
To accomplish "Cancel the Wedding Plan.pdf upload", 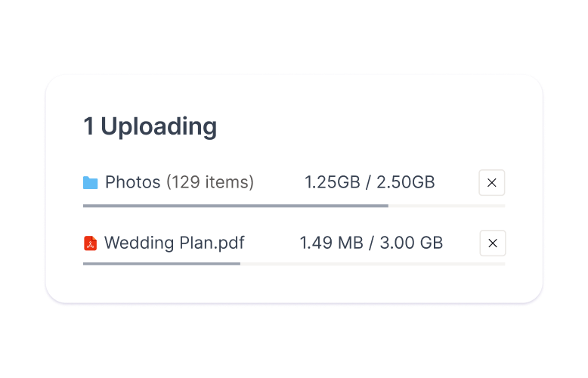I will point(493,243).
